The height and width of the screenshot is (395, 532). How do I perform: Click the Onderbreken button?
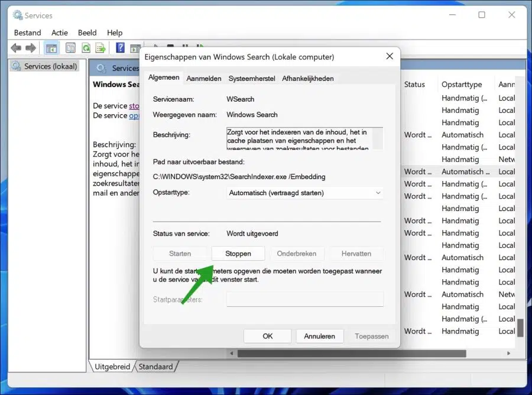pyautogui.click(x=297, y=254)
